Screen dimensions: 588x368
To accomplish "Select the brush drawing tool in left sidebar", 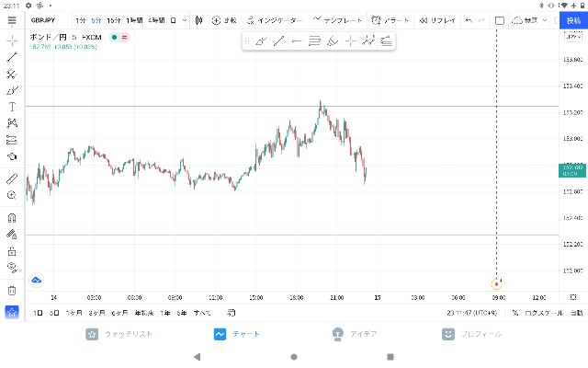I will tap(12, 90).
